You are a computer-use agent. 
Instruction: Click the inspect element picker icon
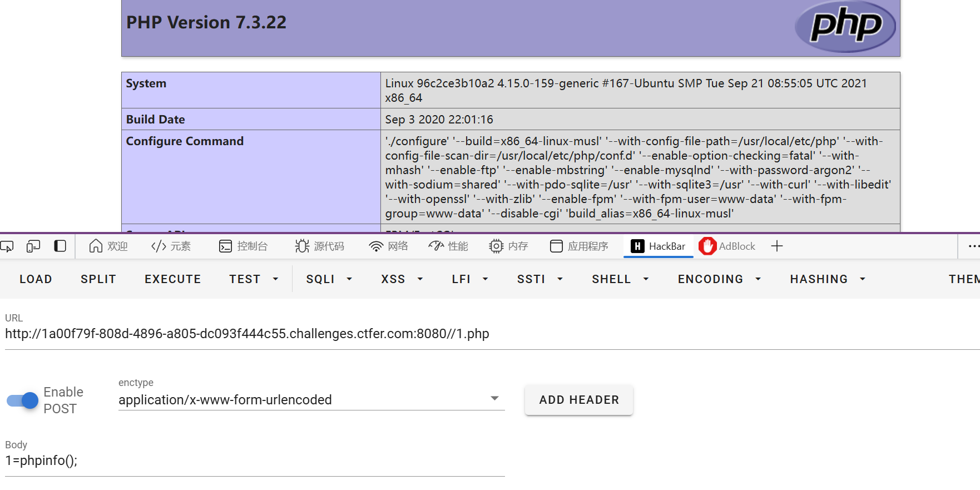[7, 246]
